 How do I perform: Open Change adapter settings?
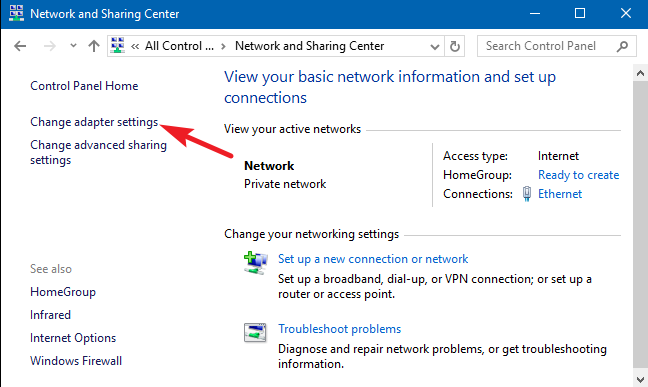pyautogui.click(x=94, y=122)
